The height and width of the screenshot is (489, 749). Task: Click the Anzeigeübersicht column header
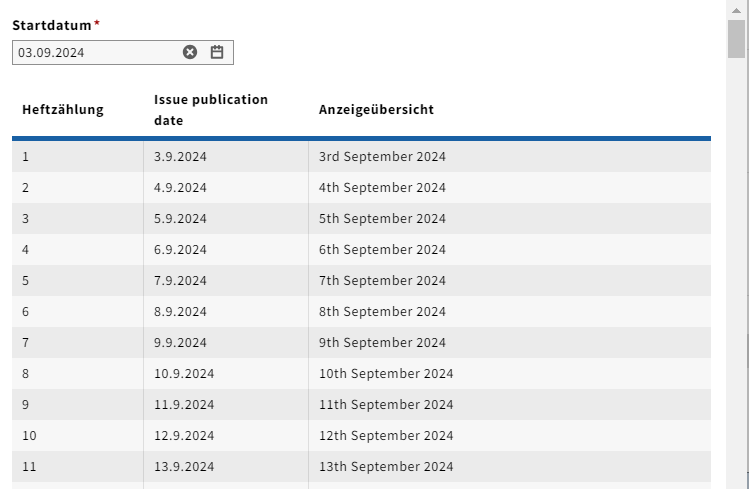(x=376, y=110)
